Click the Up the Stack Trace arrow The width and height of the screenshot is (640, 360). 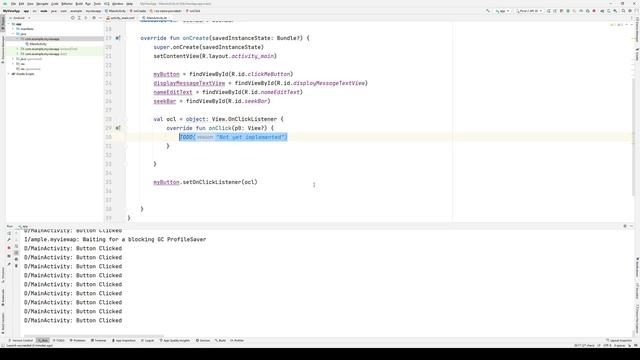coord(16,233)
